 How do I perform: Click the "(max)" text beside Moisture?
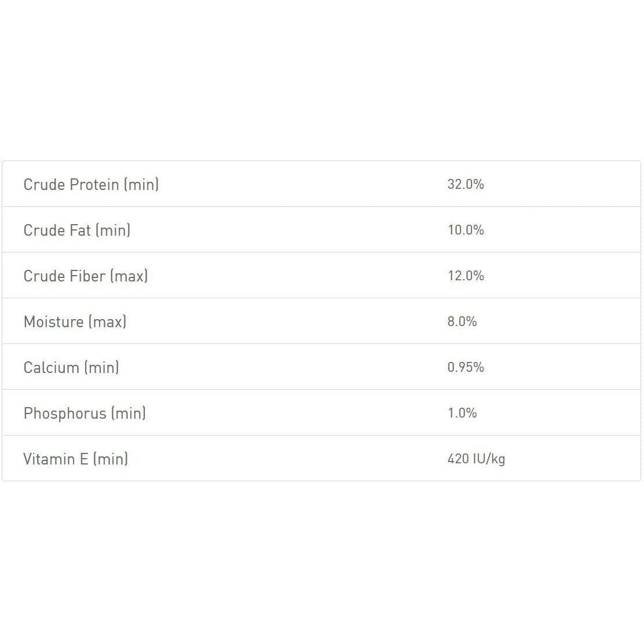[107, 321]
